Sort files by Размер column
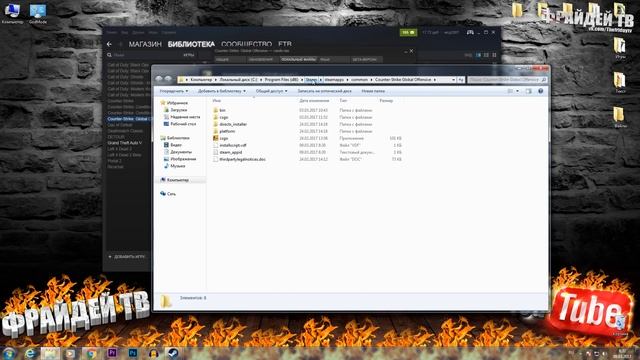Screen dimensions: 640x360 386,100
